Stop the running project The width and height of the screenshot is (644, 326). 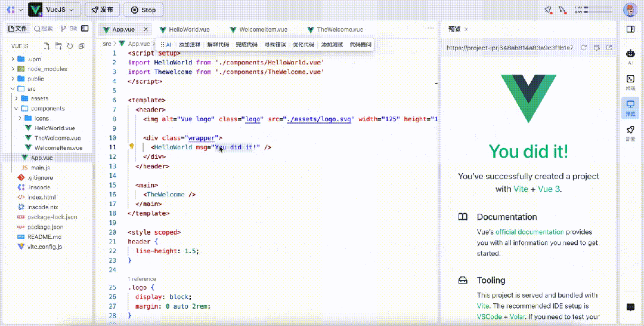pos(143,10)
